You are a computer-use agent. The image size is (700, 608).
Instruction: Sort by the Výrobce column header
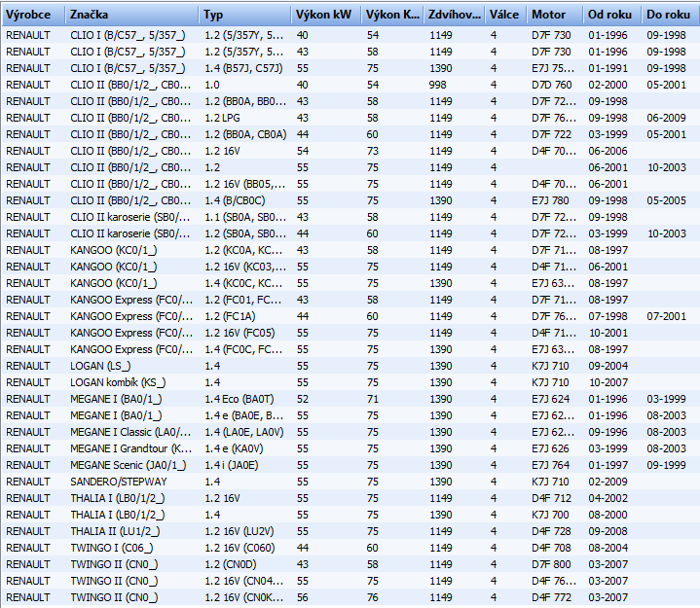33,15
